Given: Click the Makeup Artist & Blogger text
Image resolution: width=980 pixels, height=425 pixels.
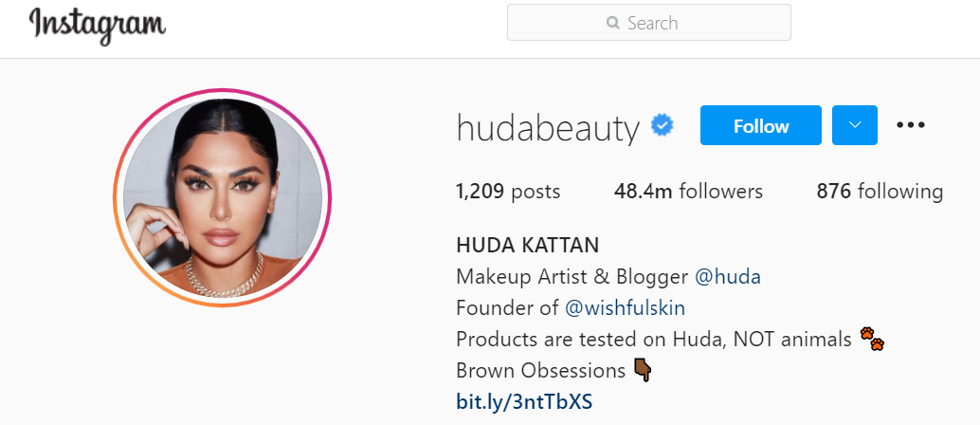Looking at the screenshot, I should click(572, 277).
